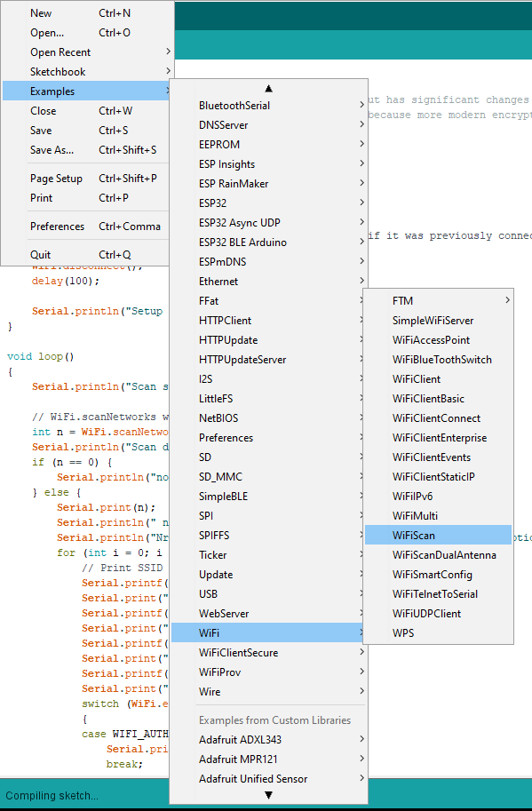Select the Examples menu entry
Viewport: 532px width, 811px height.
pos(86,91)
